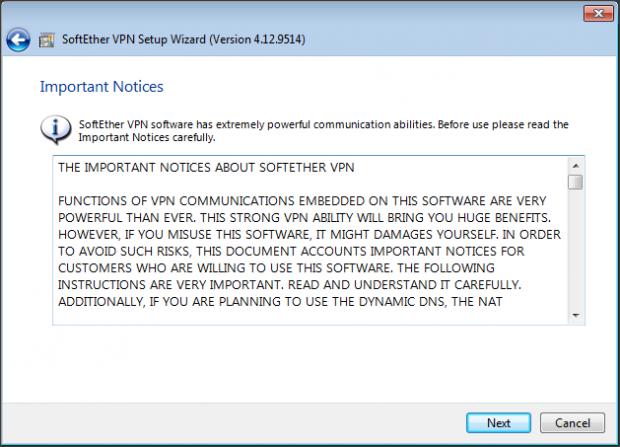The height and width of the screenshot is (447, 620).
Task: Click the "Important Notices" heading
Action: tap(101, 87)
